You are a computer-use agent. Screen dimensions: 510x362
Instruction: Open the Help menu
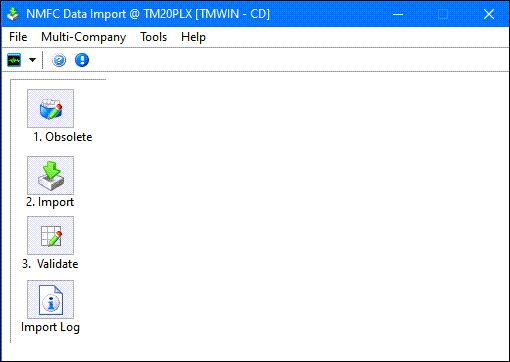[x=193, y=37]
